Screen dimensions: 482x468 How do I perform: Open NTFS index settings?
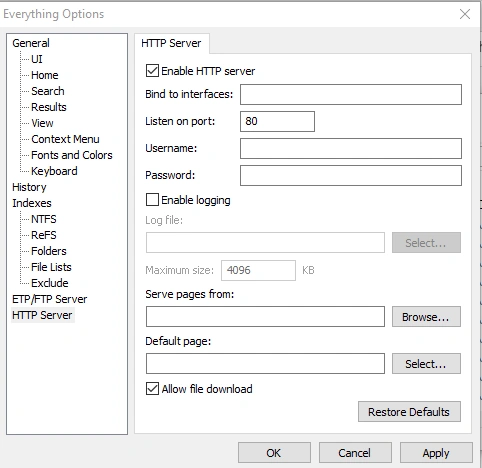pyautogui.click(x=44, y=219)
